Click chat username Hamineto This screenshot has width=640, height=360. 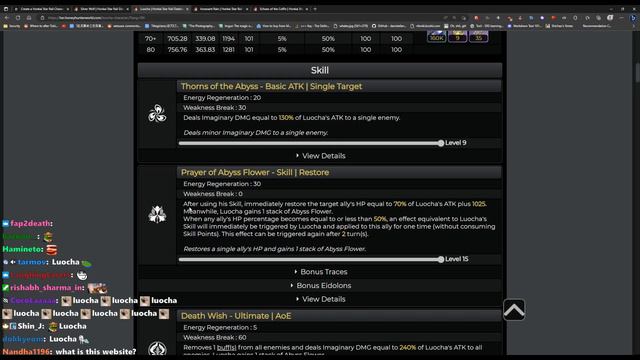22,249
